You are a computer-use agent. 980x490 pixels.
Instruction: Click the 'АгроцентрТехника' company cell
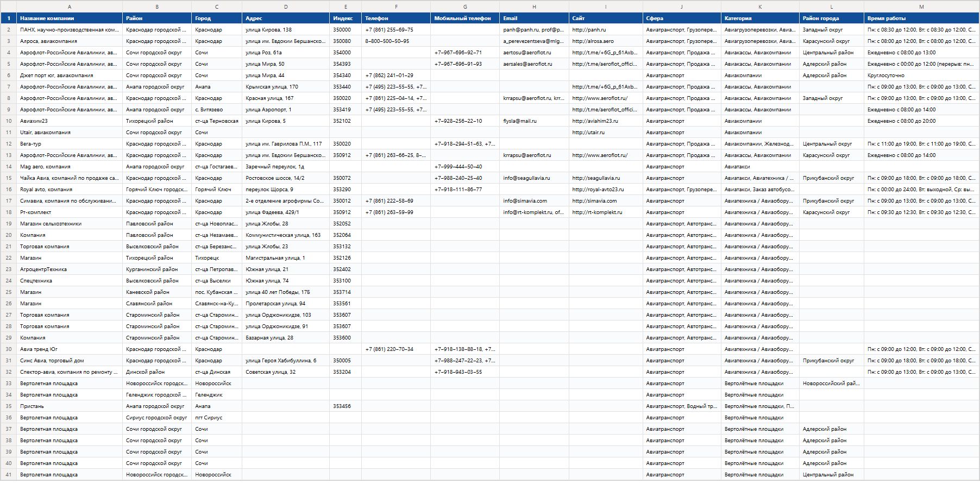[x=70, y=269]
